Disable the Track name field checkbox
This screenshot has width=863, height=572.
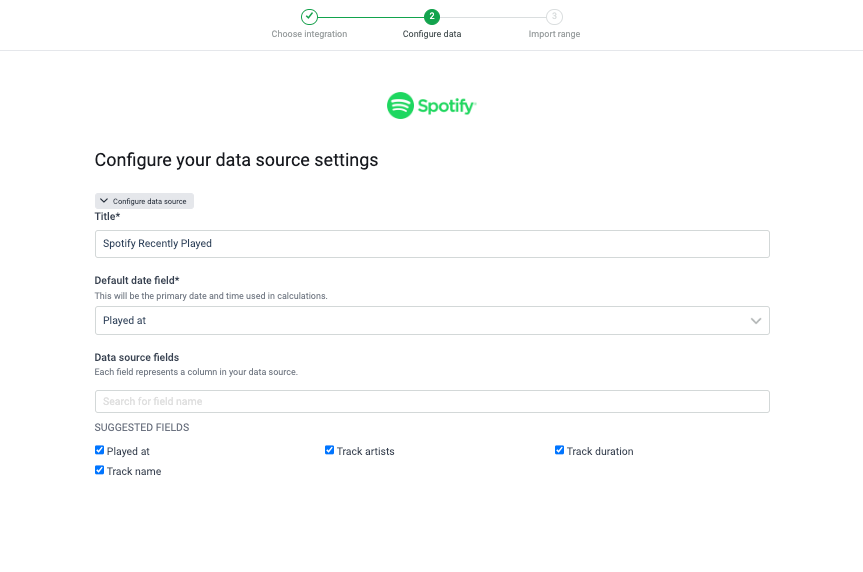(x=100, y=470)
